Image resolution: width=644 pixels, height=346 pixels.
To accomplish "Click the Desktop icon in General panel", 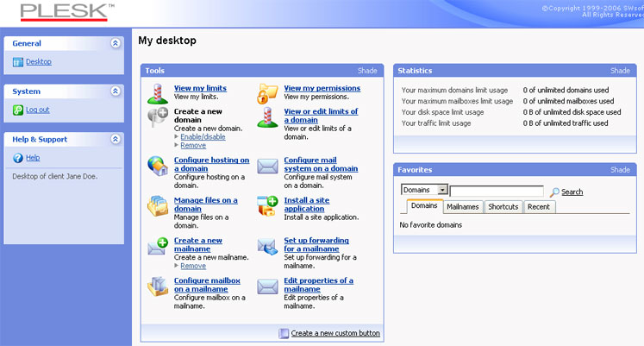I will [17, 62].
